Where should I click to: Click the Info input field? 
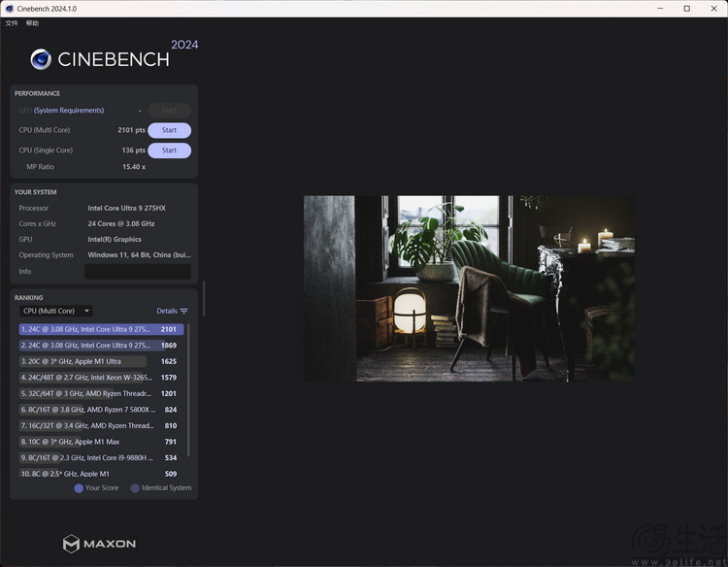click(x=138, y=272)
